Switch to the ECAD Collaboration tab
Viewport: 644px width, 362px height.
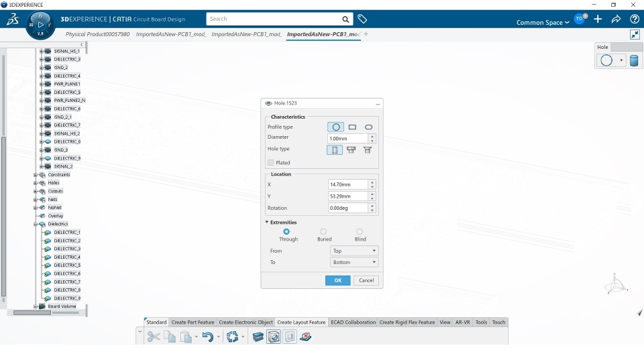coord(354,322)
